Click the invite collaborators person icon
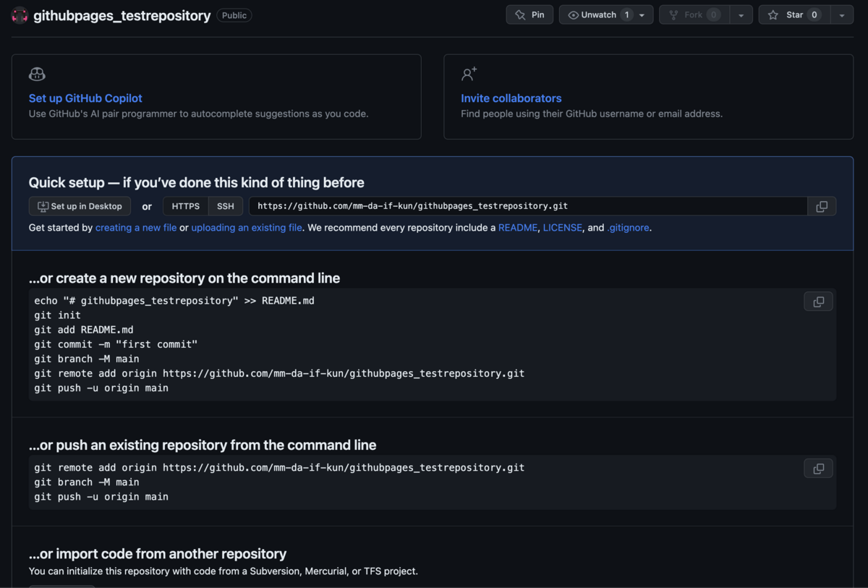 click(x=469, y=74)
